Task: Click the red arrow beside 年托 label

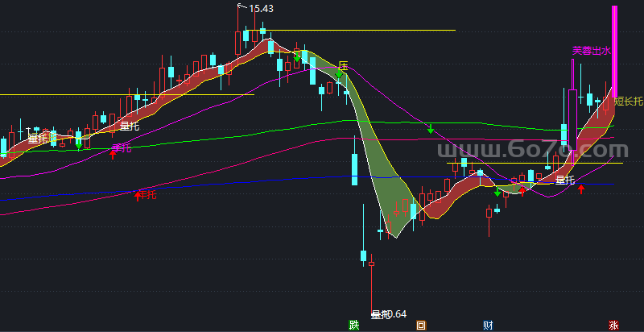Action: [x=138, y=194]
